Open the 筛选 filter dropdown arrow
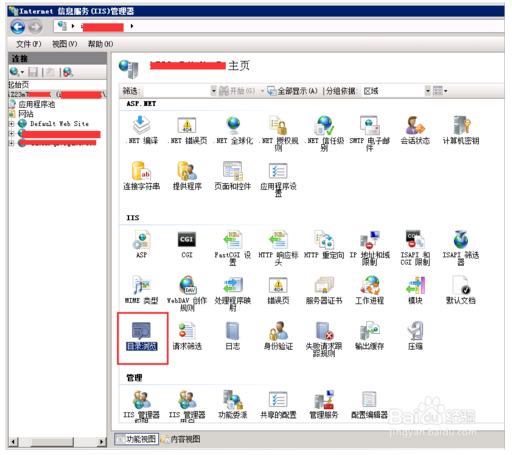512x455 pixels. [214, 91]
